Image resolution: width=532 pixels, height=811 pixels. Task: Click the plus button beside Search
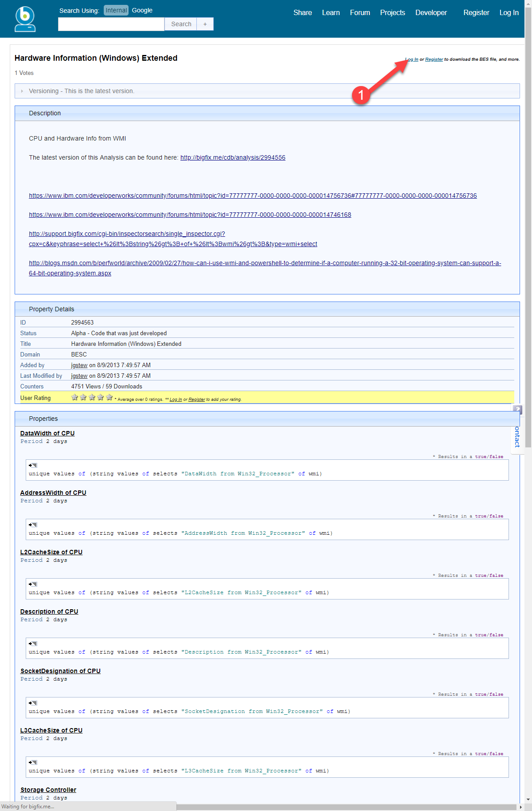click(205, 24)
